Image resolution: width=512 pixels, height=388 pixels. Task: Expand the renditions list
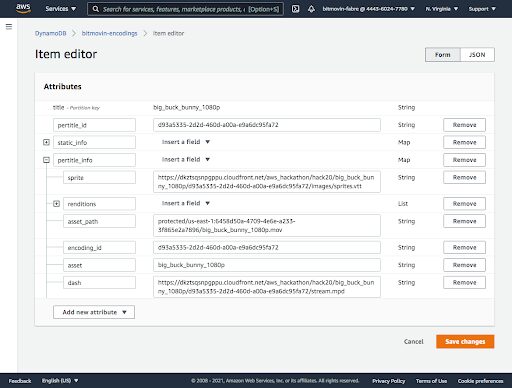click(x=56, y=204)
